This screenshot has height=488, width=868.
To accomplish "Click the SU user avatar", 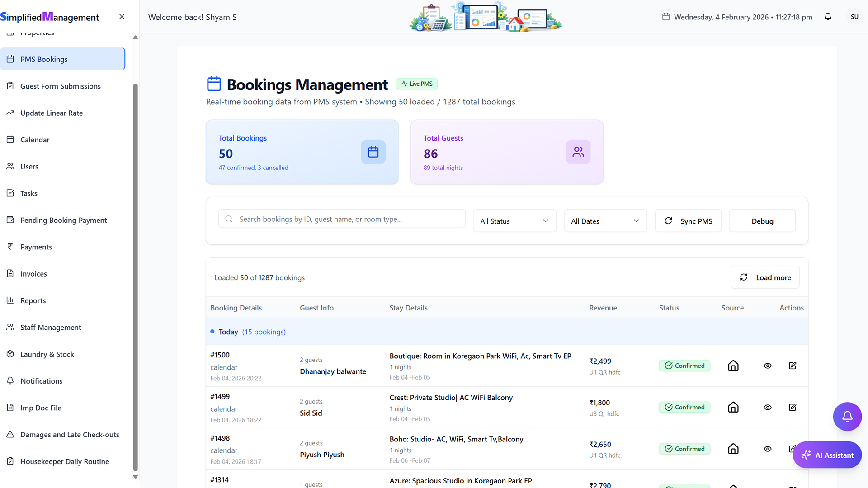I will (854, 17).
